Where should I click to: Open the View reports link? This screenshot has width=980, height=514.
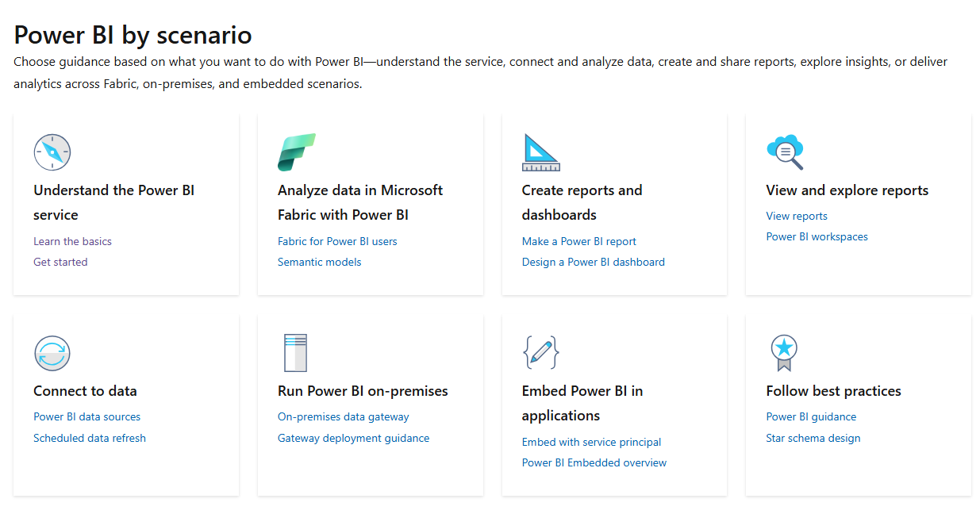797,216
